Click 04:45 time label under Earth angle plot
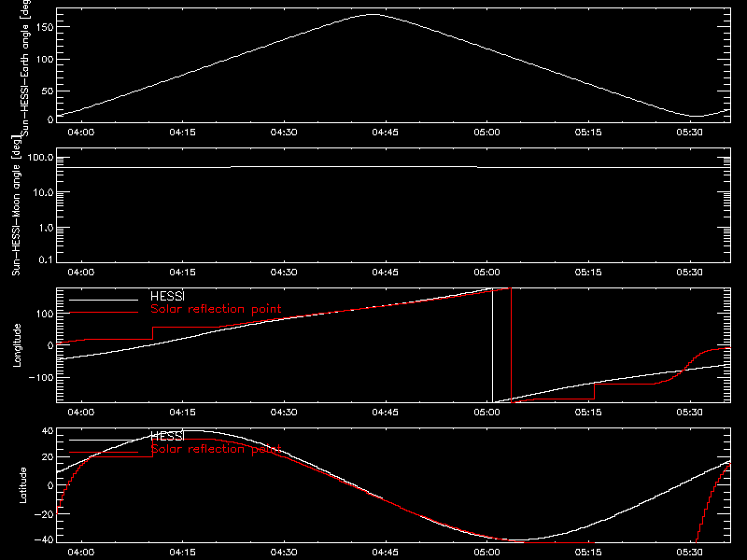This screenshot has width=747, height=560. point(385,132)
